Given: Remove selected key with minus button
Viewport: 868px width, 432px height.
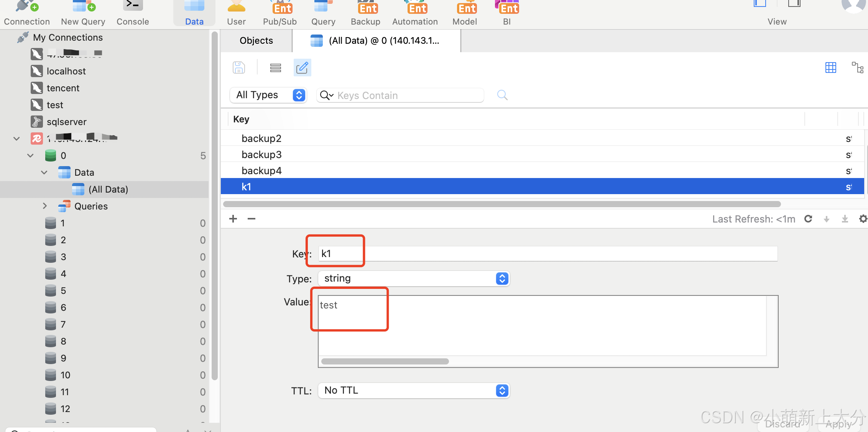Looking at the screenshot, I should click(252, 219).
